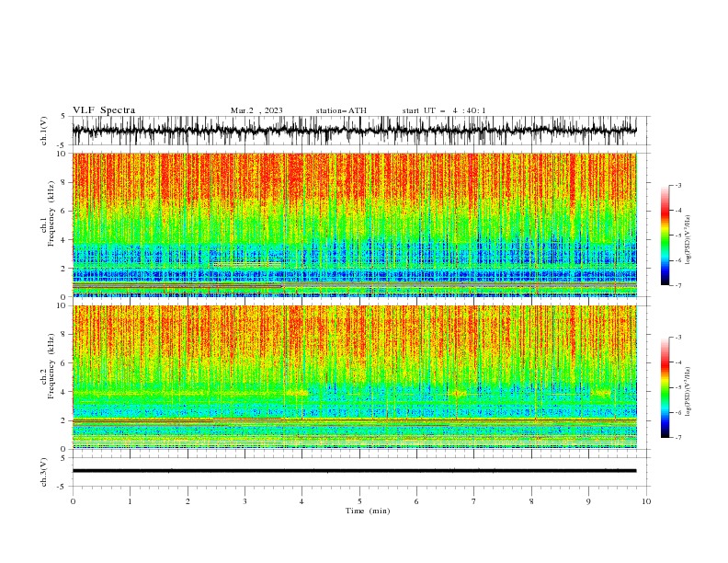The width and height of the screenshot is (728, 563).
Task: Click the ch.3 flat black trace
Action: [354, 471]
